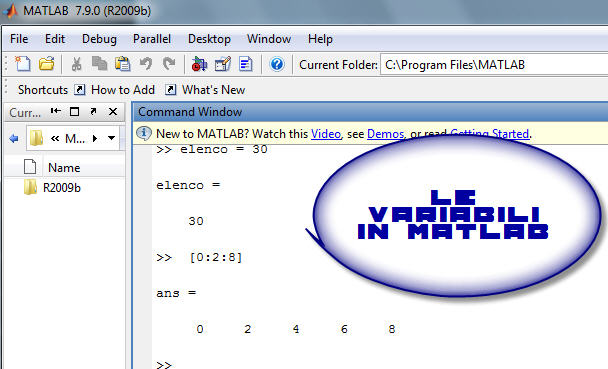Open file using folder toolbar icon
The image size is (608, 369).
click(x=47, y=64)
